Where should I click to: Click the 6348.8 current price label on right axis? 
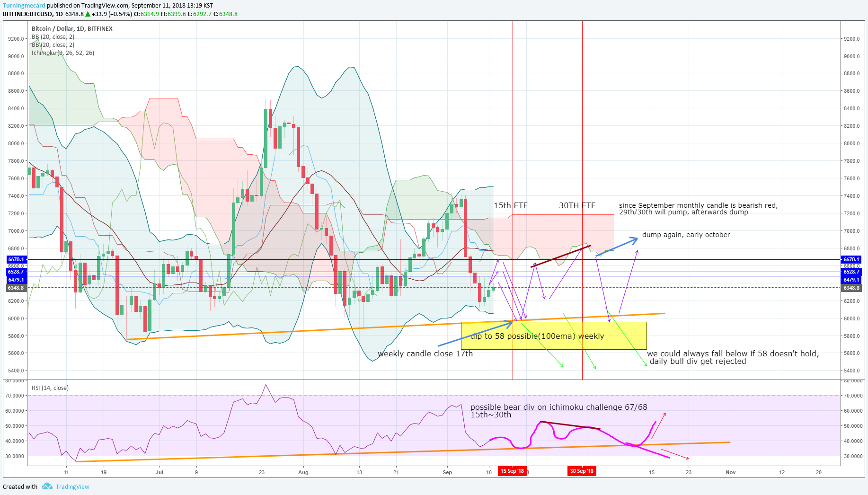[851, 288]
